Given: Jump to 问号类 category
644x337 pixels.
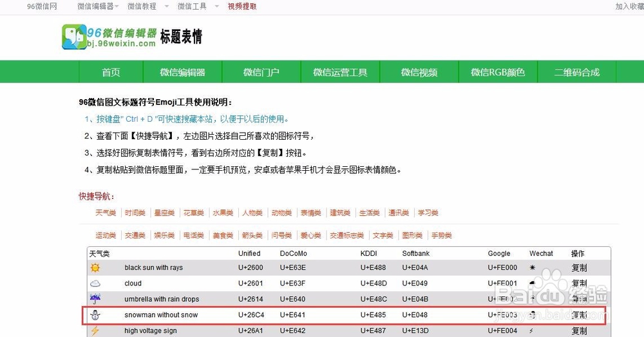Looking at the screenshot, I should [x=281, y=235].
